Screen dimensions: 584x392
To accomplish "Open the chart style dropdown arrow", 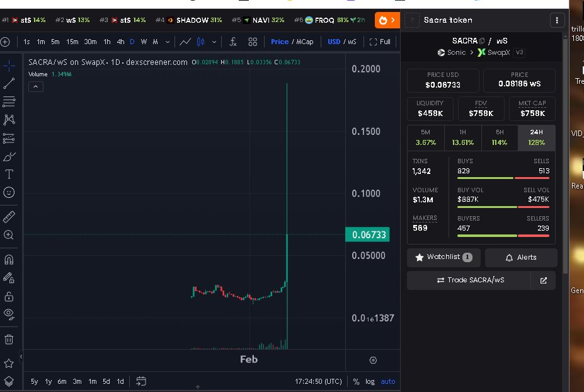I will click(x=214, y=42).
